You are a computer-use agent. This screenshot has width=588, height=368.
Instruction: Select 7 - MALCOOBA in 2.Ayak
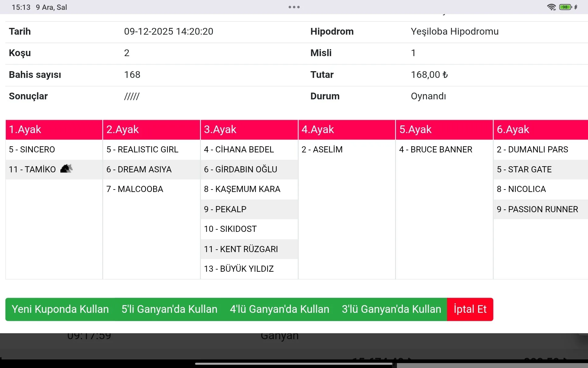click(x=135, y=189)
